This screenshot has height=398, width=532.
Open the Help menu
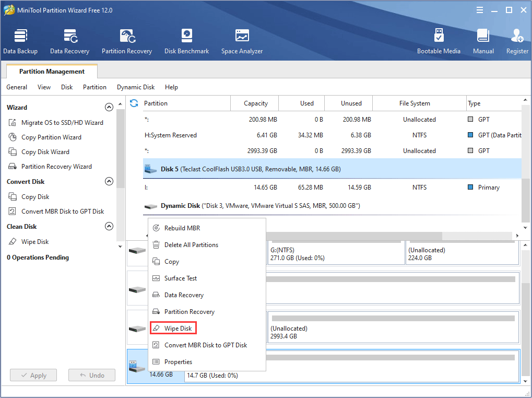171,87
